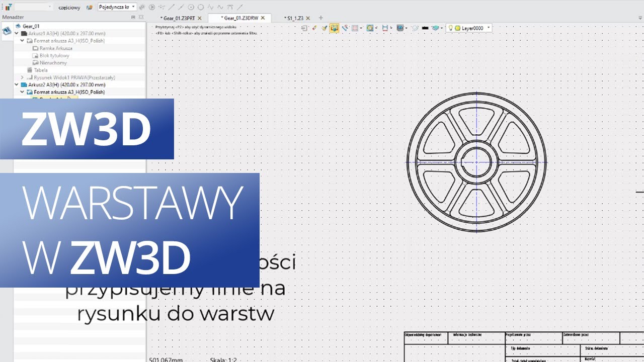Click the scattered points icon in top toolbar
Viewport: 644px width, 362px height.
click(161, 7)
